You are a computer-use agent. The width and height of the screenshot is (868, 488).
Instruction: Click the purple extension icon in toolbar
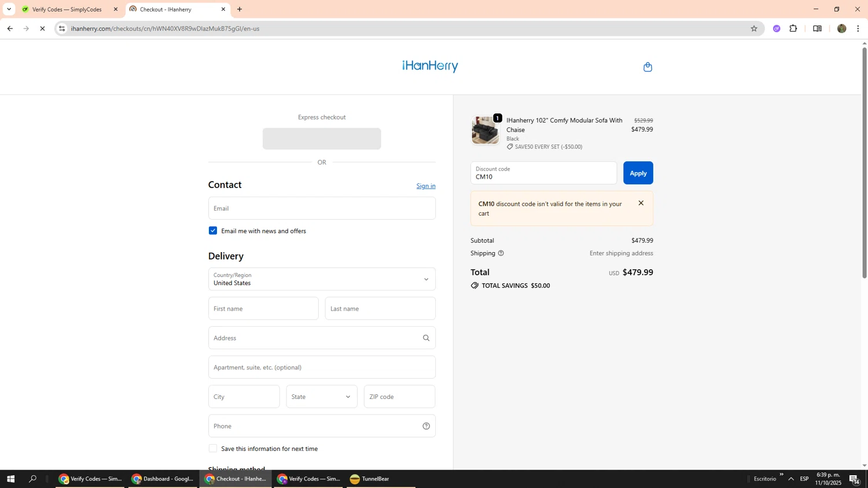tap(777, 28)
